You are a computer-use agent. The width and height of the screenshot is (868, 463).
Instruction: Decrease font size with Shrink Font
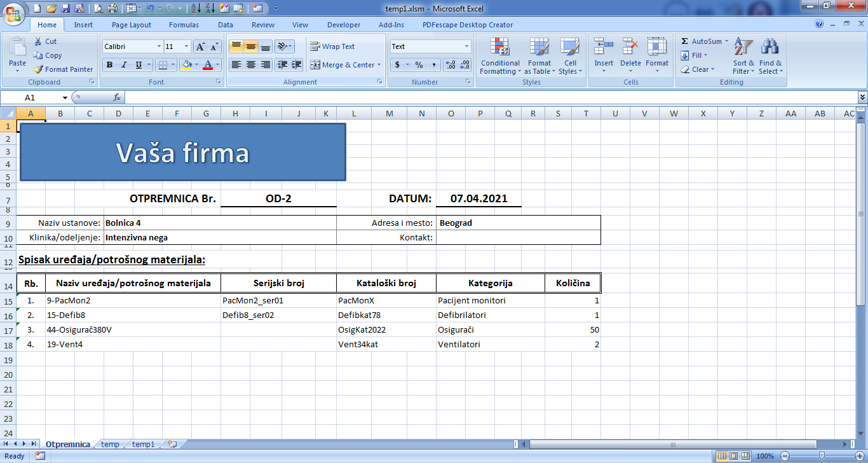pos(214,46)
